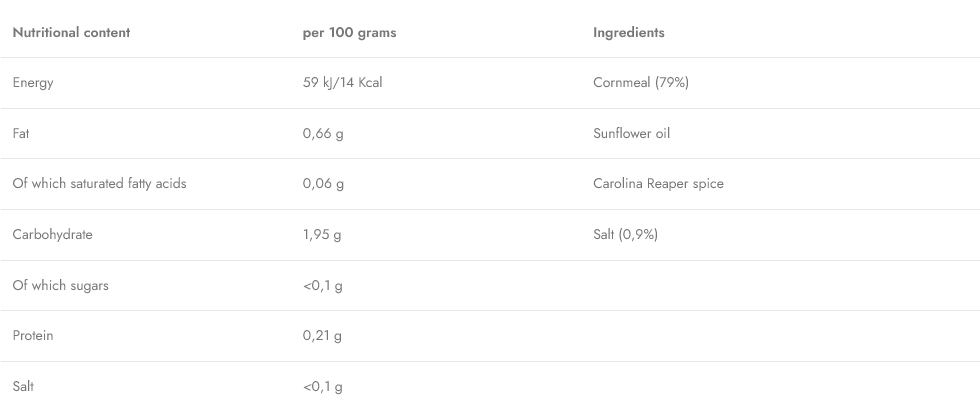Select the Protein row label

33,335
